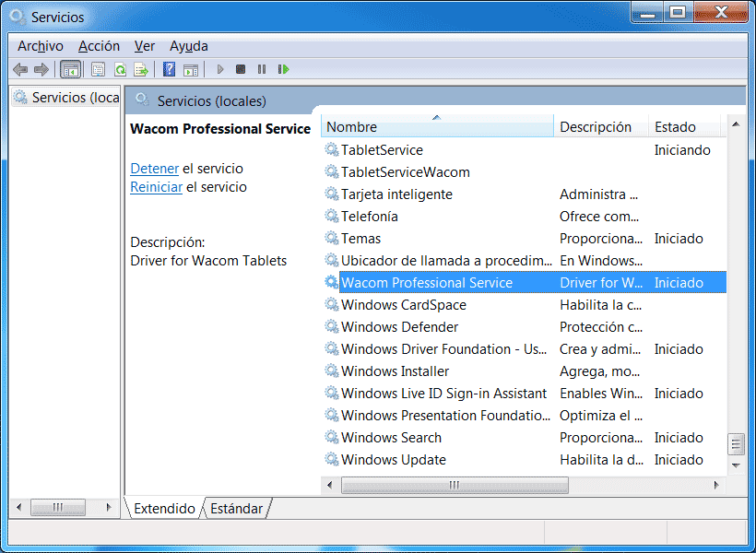Click the gear icon beside Windows Defender

click(x=331, y=327)
